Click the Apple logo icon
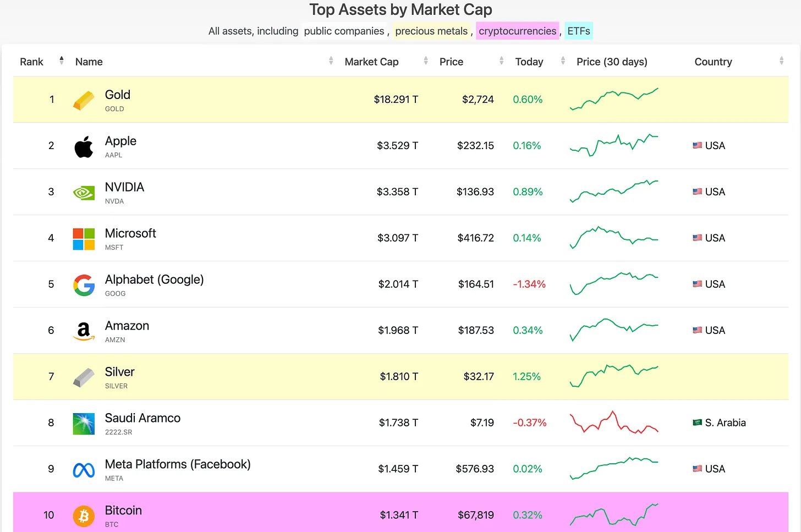This screenshot has width=801, height=532. [x=84, y=147]
